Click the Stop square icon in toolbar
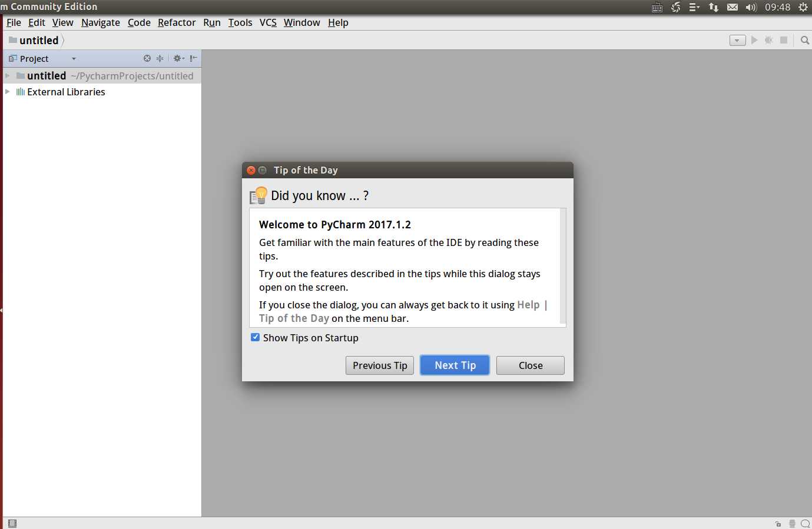 784,40
